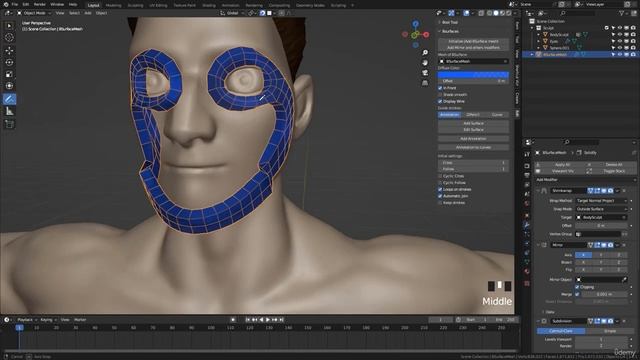Toggle Subdivision modifier show in viewport icon
Image resolution: width=640 pixels, height=360 pixels.
tap(604, 321)
